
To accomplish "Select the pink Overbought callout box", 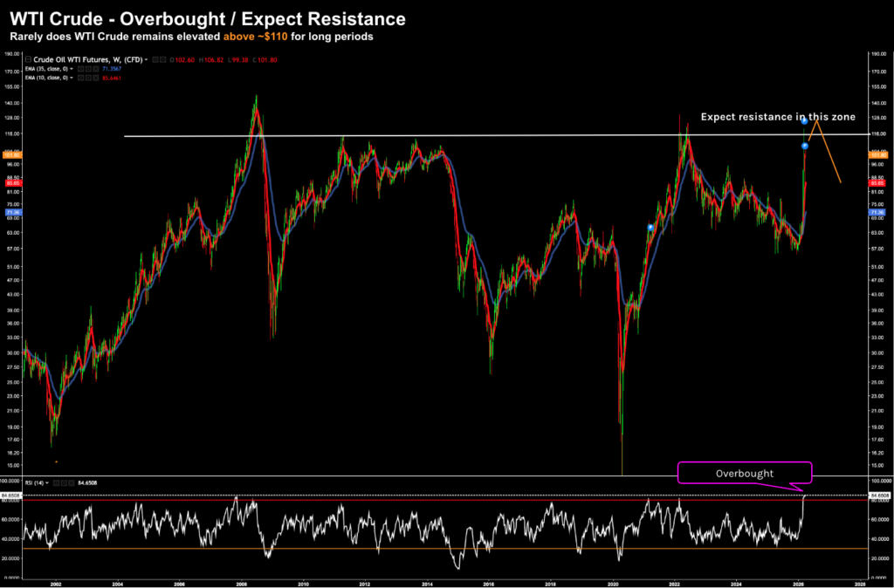I will pos(745,471).
